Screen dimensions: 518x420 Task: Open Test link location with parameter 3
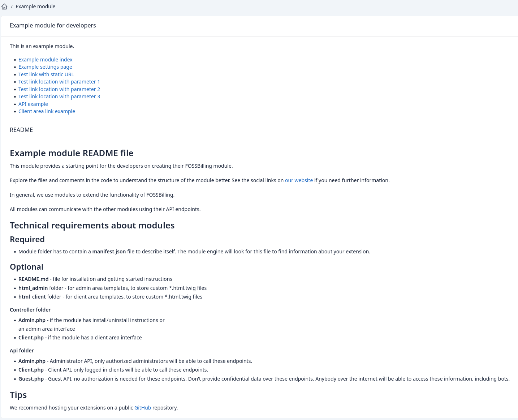(x=59, y=96)
